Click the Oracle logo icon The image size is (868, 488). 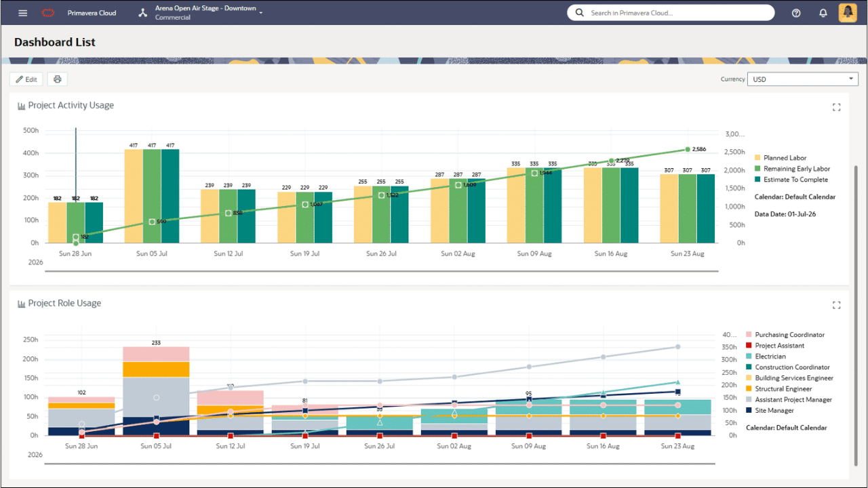pyautogui.click(x=47, y=13)
